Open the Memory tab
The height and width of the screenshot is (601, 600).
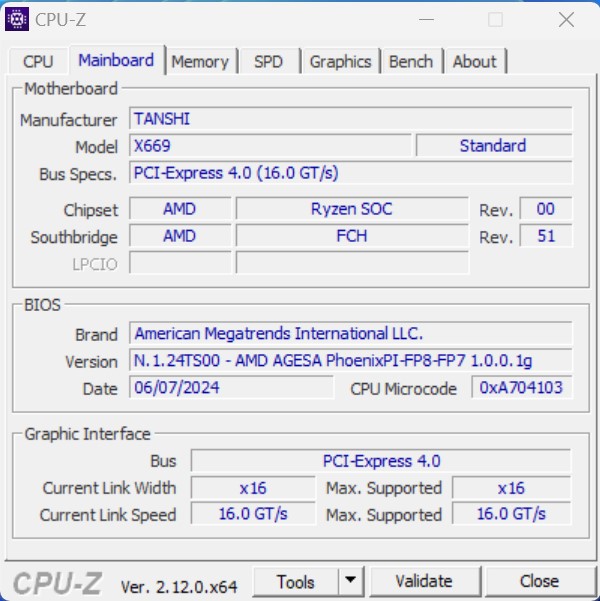pyautogui.click(x=200, y=61)
